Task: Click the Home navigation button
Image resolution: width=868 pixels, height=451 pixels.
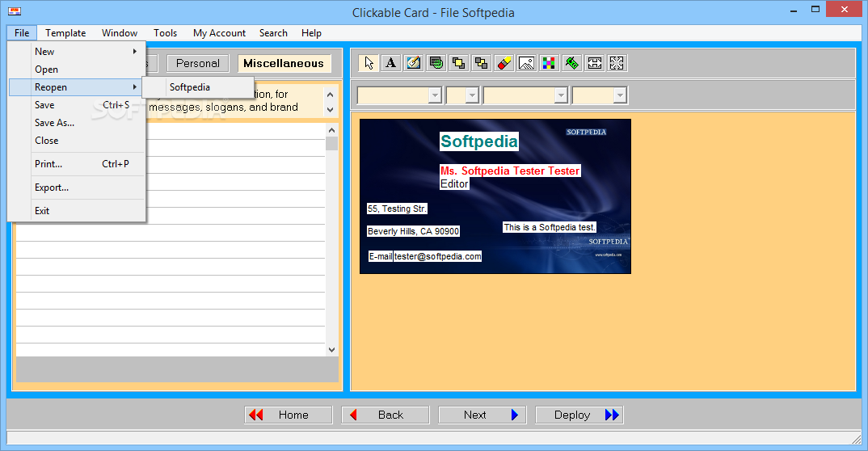Action: (289, 415)
